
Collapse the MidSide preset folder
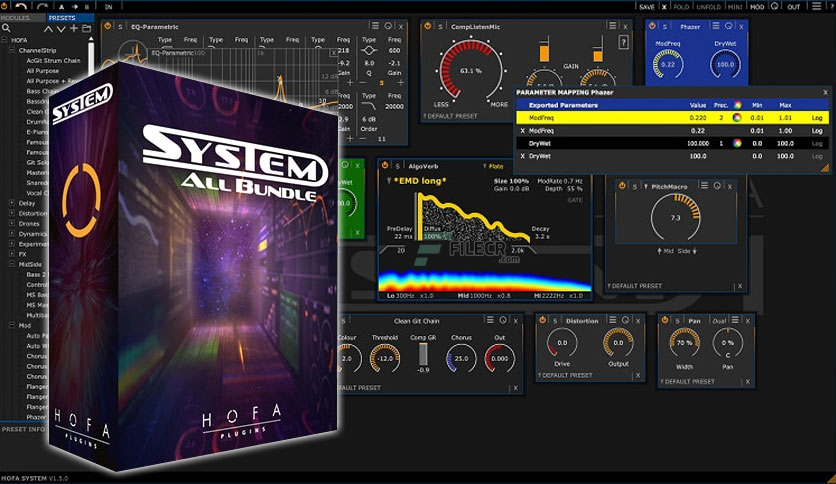pyautogui.click(x=12, y=264)
